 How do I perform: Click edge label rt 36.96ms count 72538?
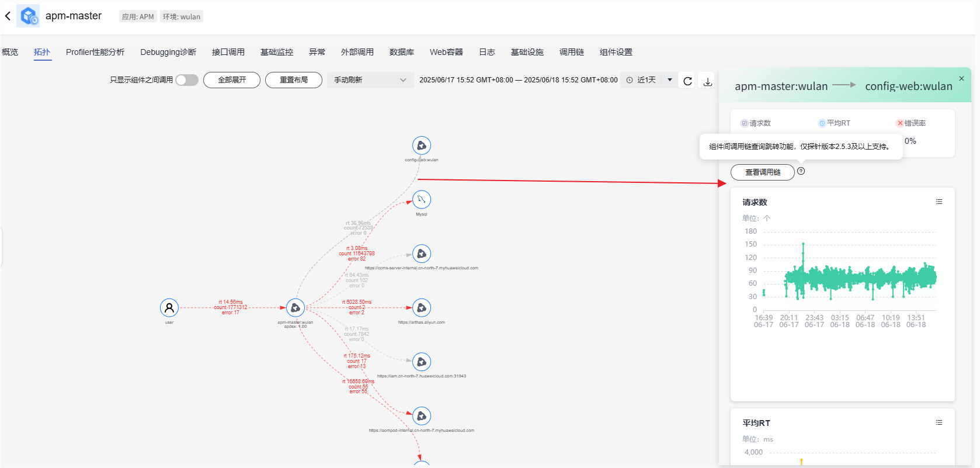(358, 228)
